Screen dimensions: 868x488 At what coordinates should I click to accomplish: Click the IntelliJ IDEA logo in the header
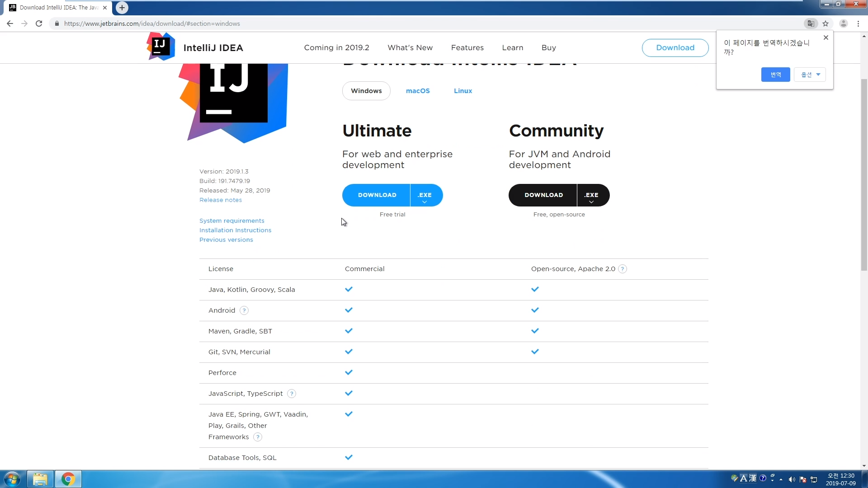coord(161,47)
